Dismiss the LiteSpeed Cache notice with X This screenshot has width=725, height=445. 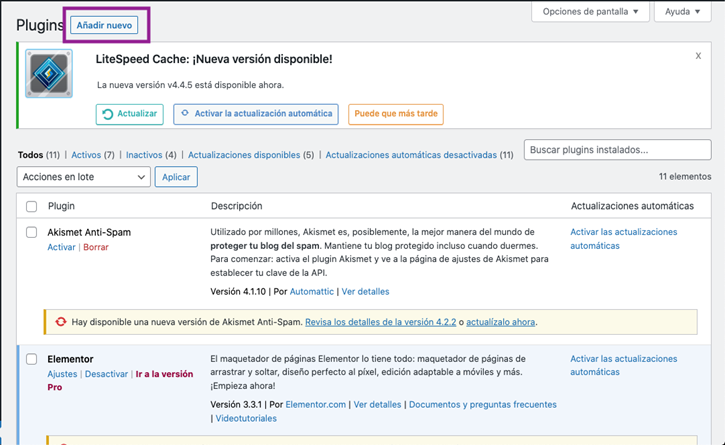(698, 56)
